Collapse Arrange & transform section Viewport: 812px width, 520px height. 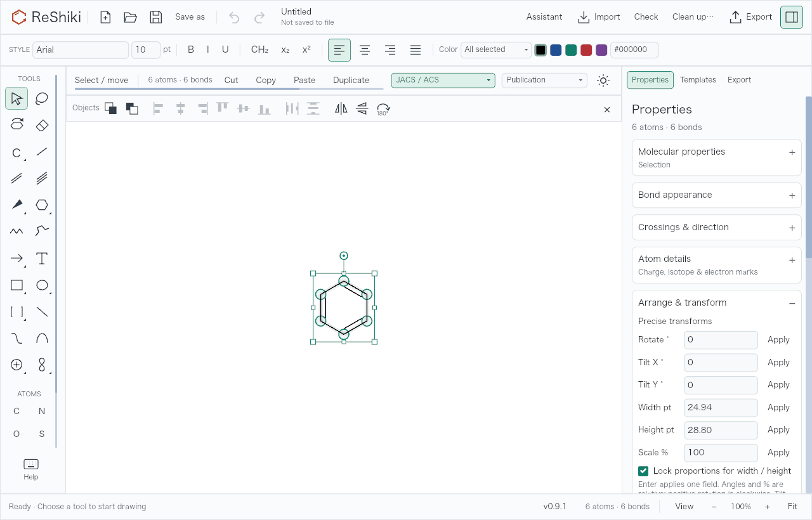(x=792, y=303)
